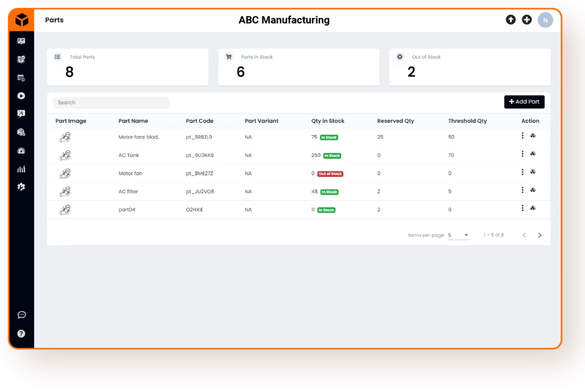Select the 'part04' part name
Viewport: 585px width, 392px height.
click(127, 209)
